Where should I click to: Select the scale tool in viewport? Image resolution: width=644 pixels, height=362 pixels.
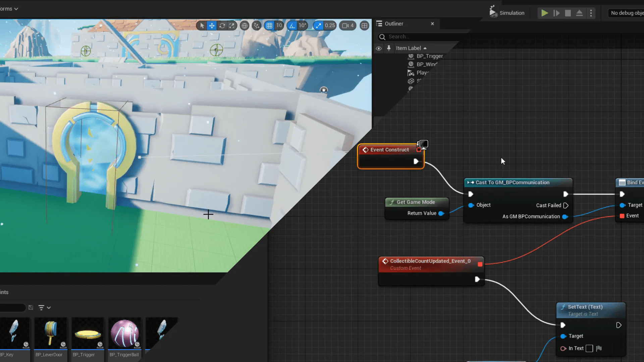click(232, 25)
